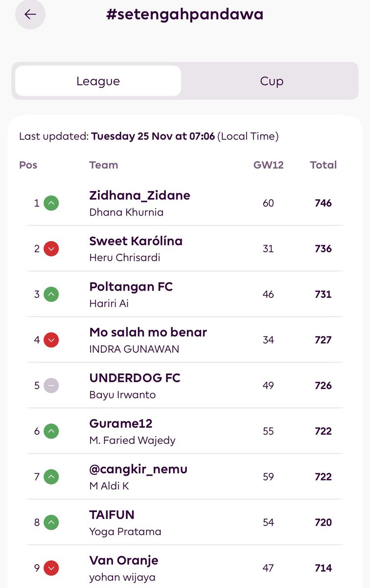This screenshot has width=370, height=588.
Task: Click green up arrow beside Gurame12
Action: (51, 431)
